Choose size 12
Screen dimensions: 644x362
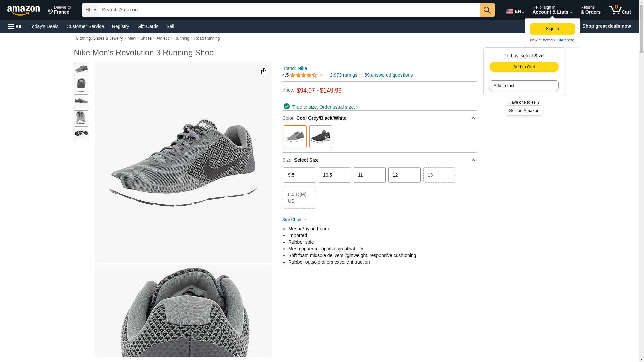(x=405, y=175)
